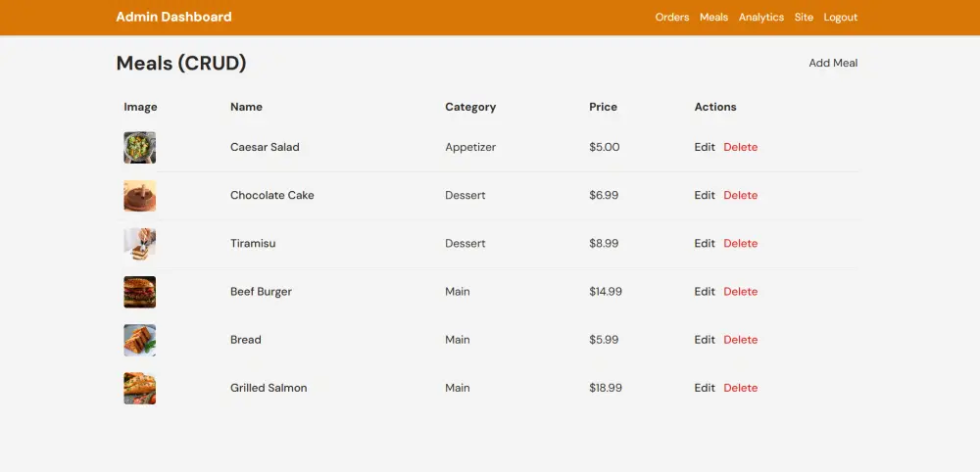Open the Bread thumbnail image
Viewport: 980px width, 472px height.
[139, 340]
